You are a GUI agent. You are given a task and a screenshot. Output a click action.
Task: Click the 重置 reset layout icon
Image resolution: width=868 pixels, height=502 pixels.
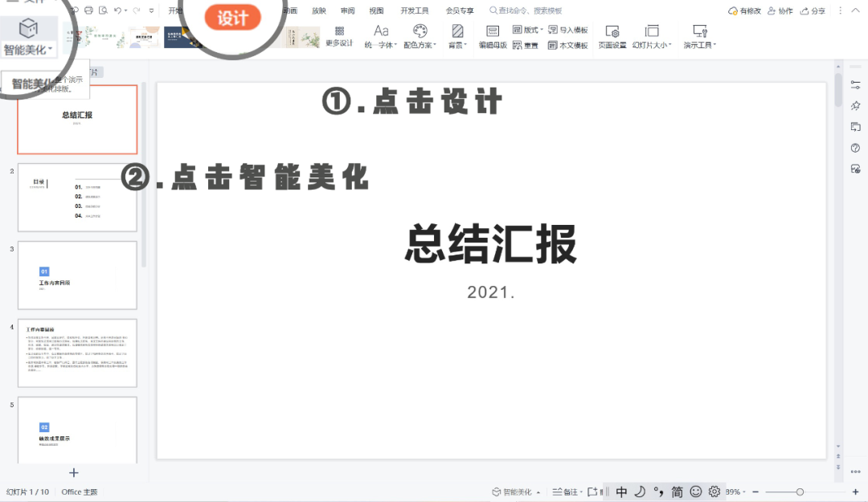(518, 46)
